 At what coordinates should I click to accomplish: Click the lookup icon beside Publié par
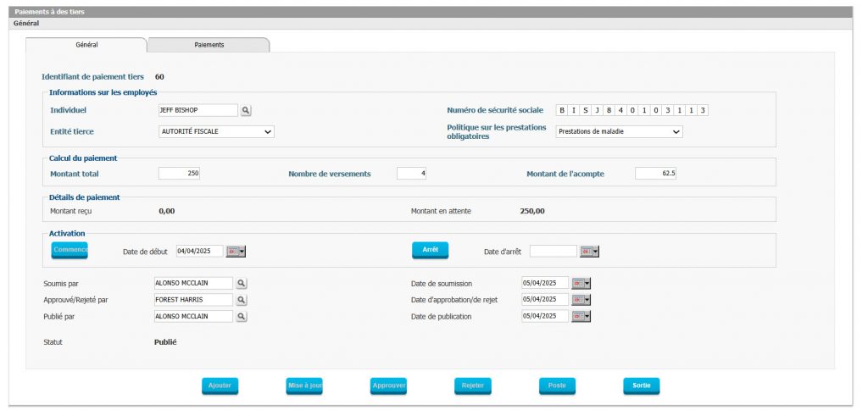click(x=242, y=317)
